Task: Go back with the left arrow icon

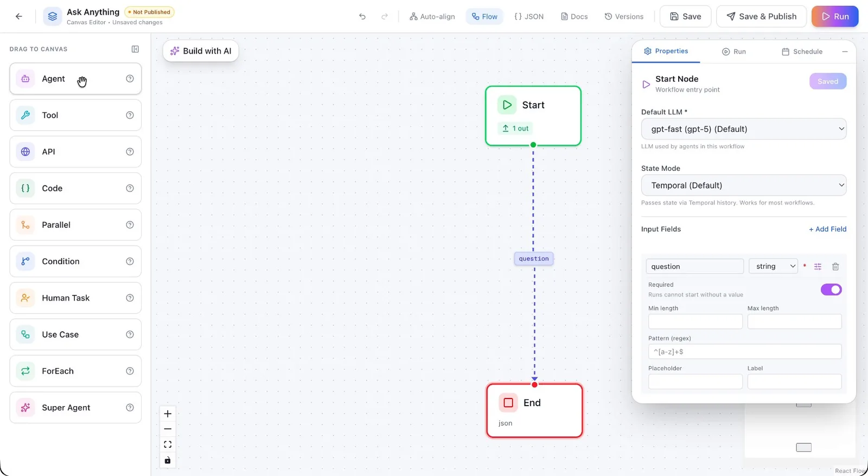Action: [19, 16]
